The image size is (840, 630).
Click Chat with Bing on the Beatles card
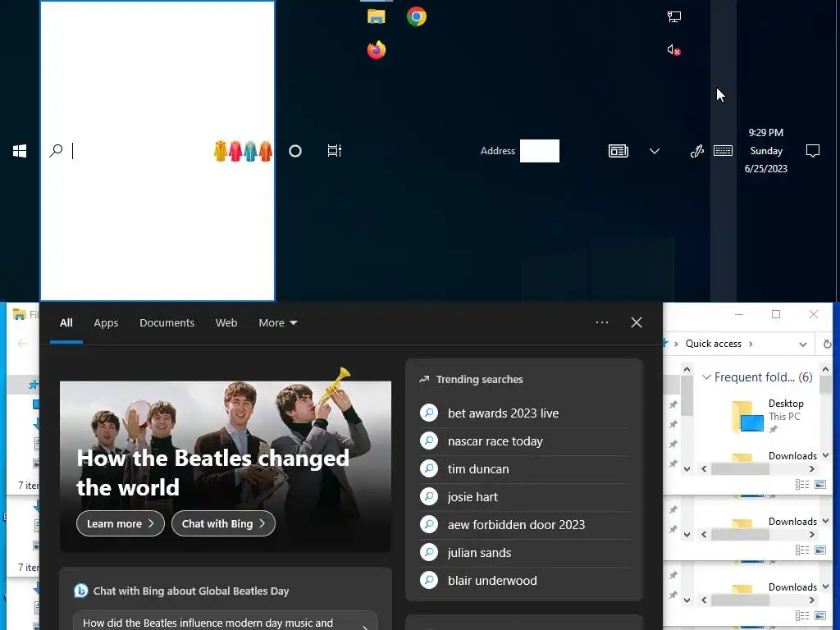[223, 523]
